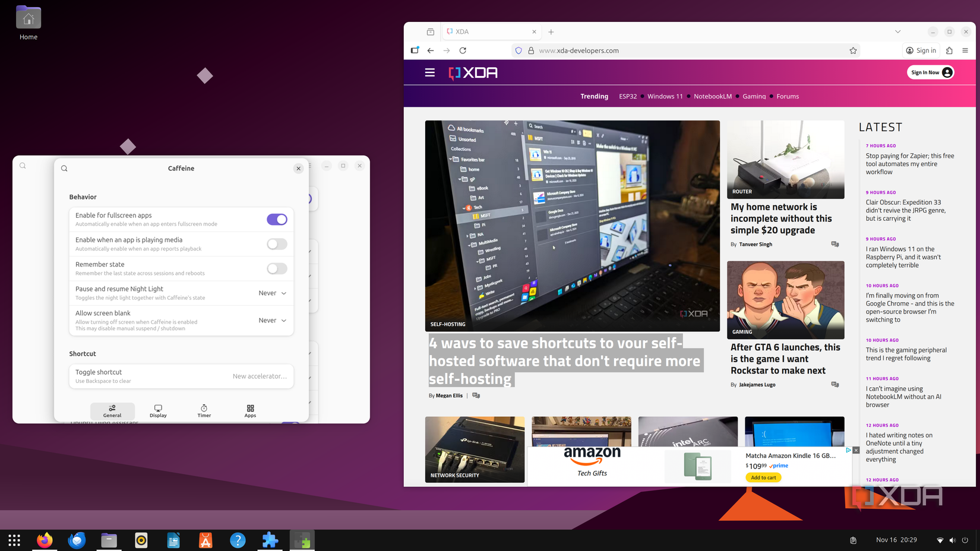Open 'I ran Windows 11 on the Raspberry Pi' article
980x551 pixels.
(x=903, y=257)
